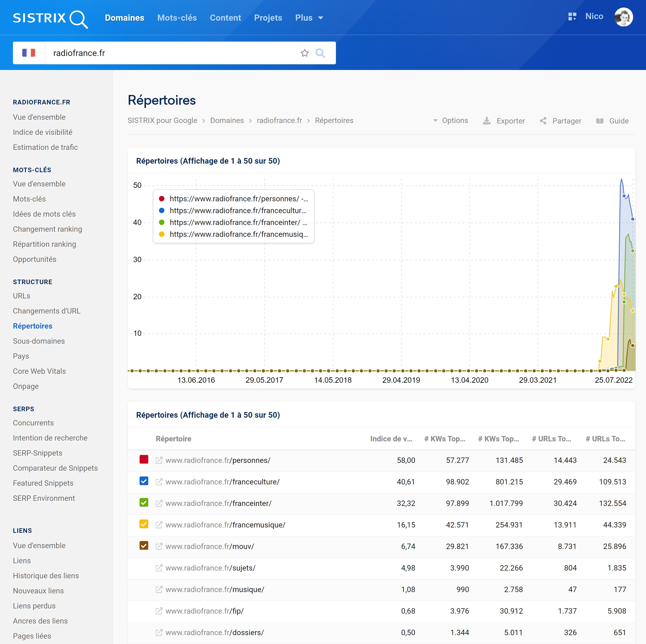Open the Domaines top navigation tab
This screenshot has width=646, height=644.
[124, 18]
